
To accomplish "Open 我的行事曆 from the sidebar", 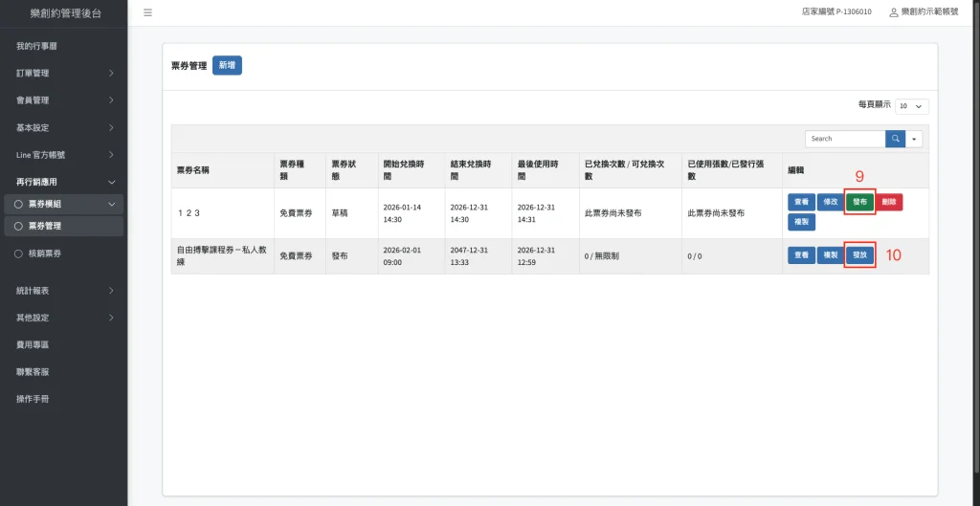I will (37, 46).
